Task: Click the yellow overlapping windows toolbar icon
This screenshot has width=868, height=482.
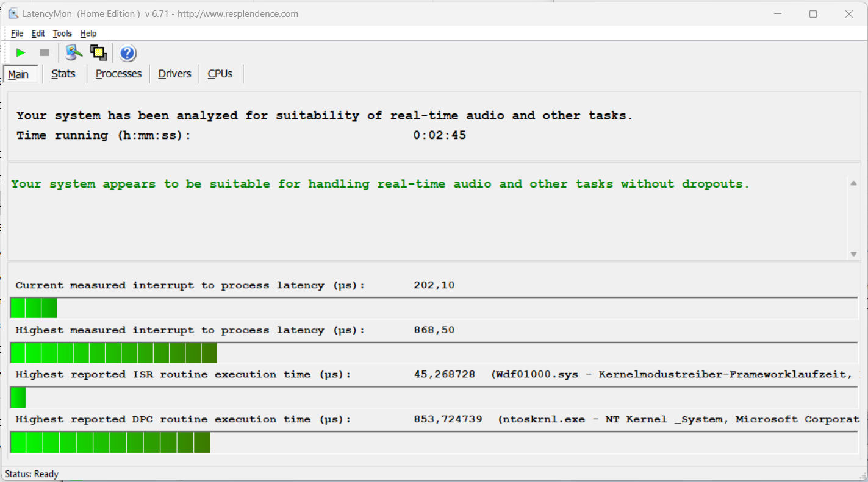Action: 98,53
